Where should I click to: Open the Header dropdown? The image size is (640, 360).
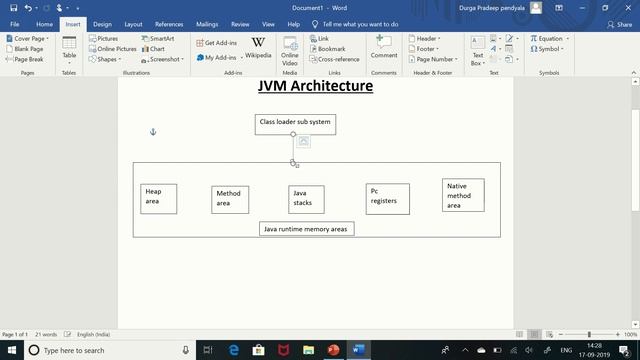pos(424,38)
